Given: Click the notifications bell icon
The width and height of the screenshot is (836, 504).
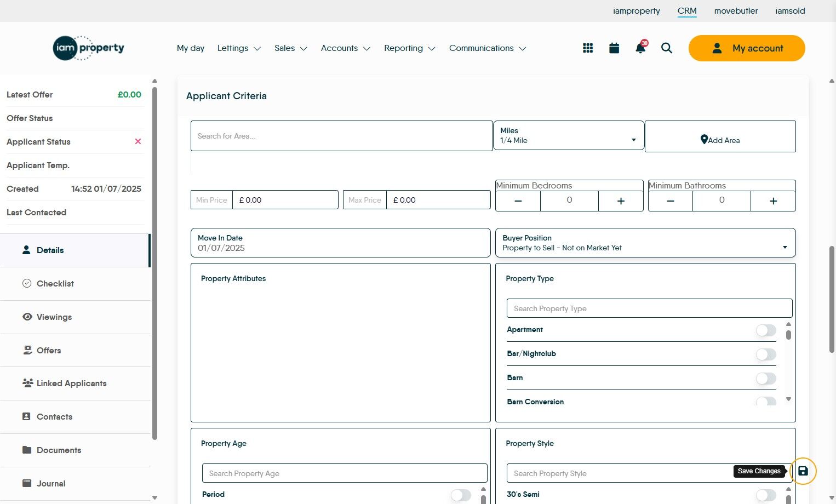Looking at the screenshot, I should tap(640, 48).
